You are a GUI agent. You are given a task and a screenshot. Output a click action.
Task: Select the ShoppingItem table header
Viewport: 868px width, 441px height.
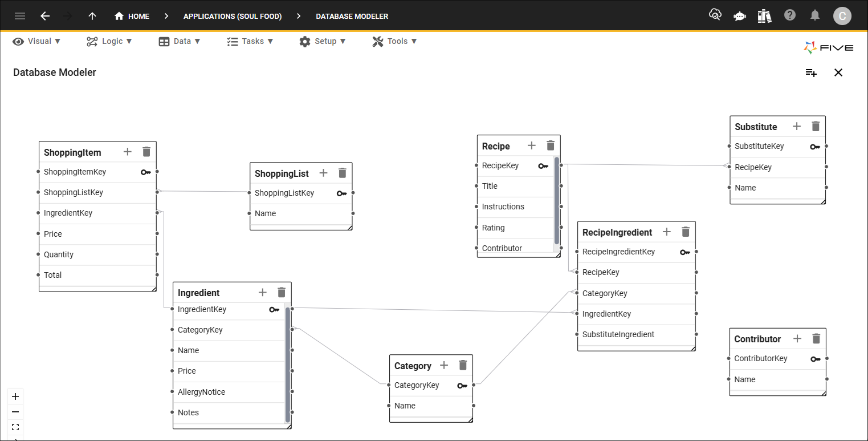coord(97,152)
